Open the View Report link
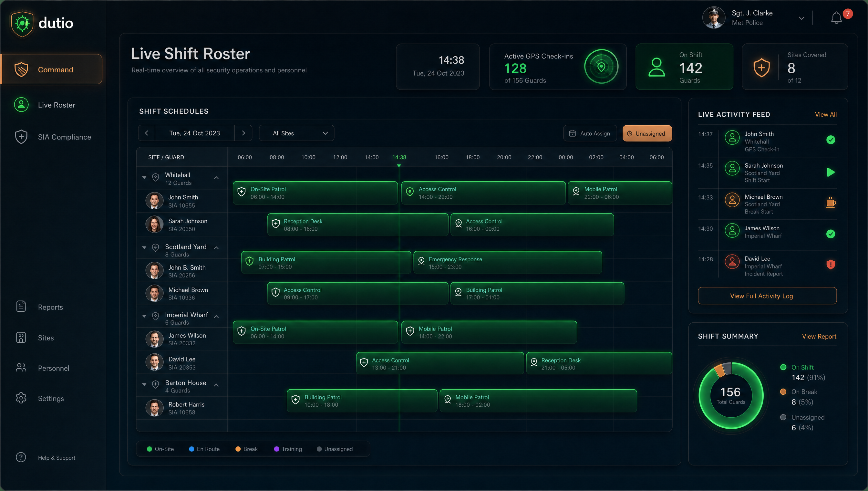868x491 pixels. [819, 336]
